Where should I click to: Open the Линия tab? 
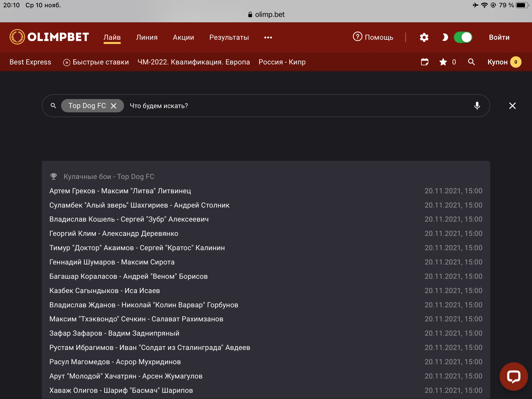point(147,37)
